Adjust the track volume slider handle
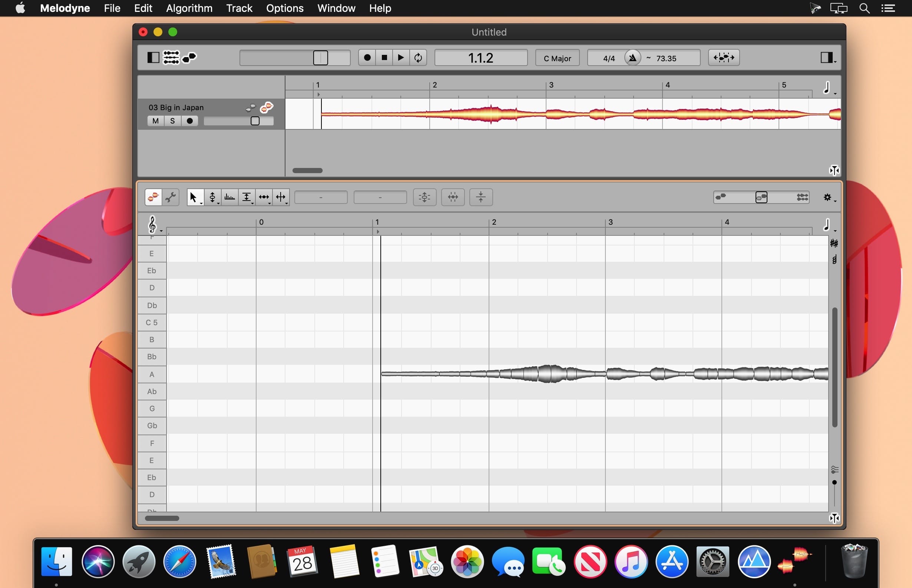 tap(255, 121)
